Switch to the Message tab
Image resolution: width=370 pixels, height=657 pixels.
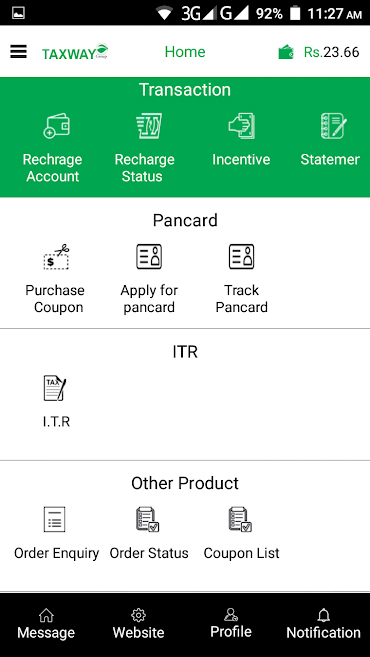[46, 624]
